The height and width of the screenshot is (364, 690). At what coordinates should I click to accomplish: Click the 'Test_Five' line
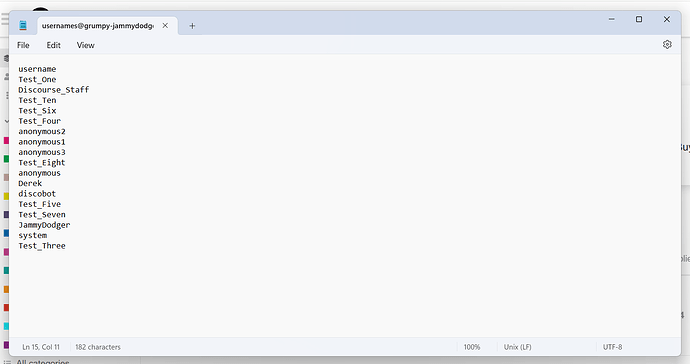point(40,204)
